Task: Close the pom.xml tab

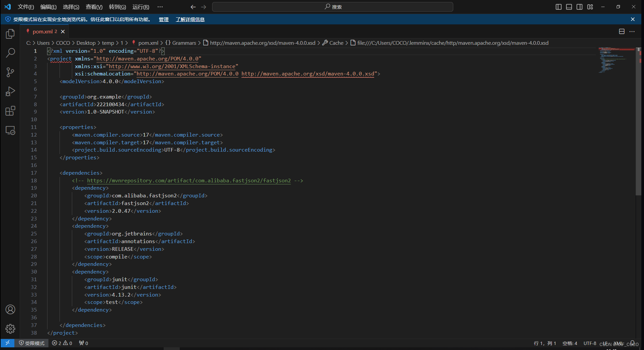Action: click(x=63, y=31)
